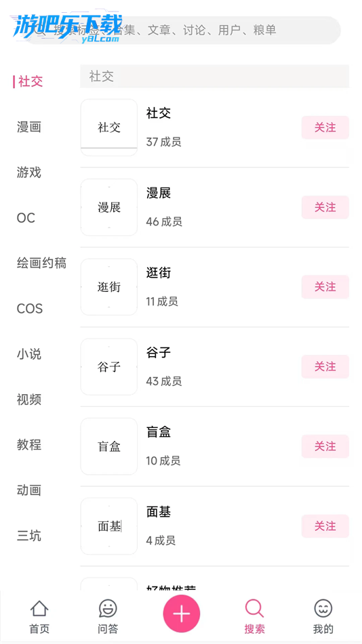The height and width of the screenshot is (644, 362).
Task: Open the 社交 group thumbnail
Action: point(109,127)
